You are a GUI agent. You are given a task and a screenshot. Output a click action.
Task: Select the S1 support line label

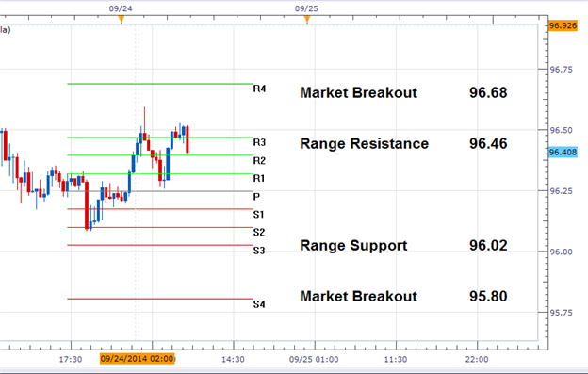[x=259, y=215]
